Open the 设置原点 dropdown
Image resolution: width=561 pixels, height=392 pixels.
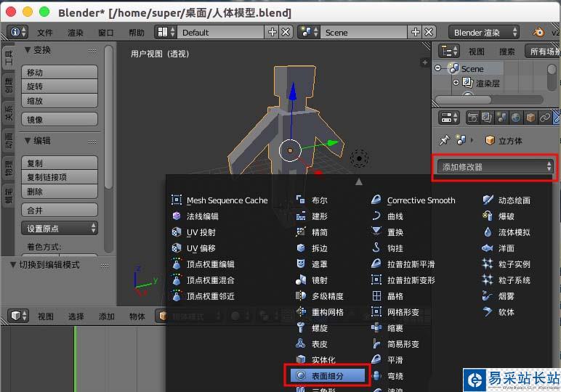tap(60, 229)
